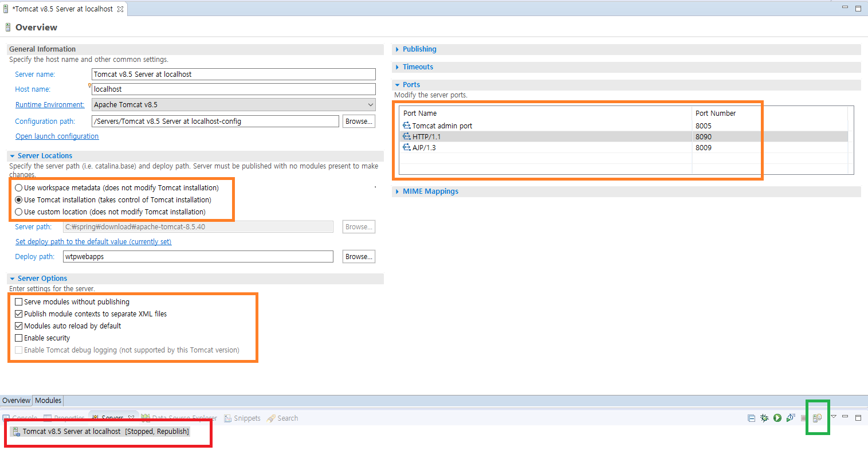Collapse the Server Locations section

point(12,156)
